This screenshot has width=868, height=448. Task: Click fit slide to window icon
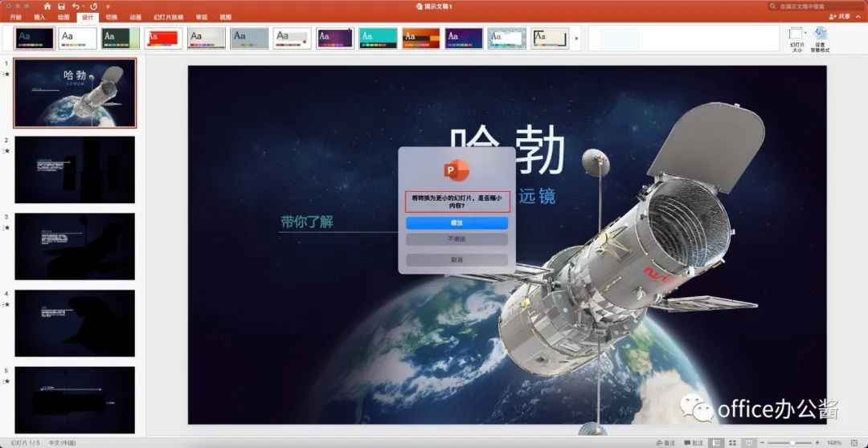[854, 442]
